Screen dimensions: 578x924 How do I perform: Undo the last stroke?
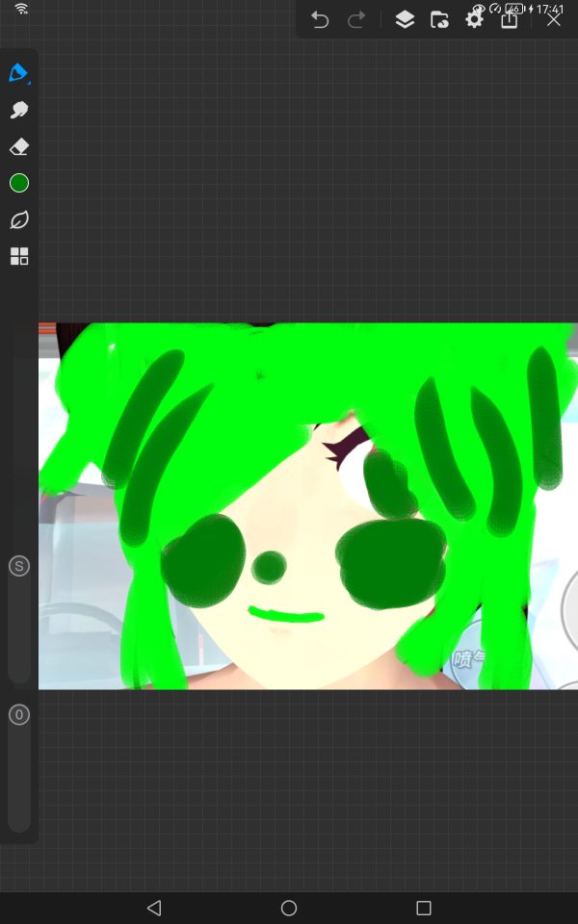click(320, 20)
